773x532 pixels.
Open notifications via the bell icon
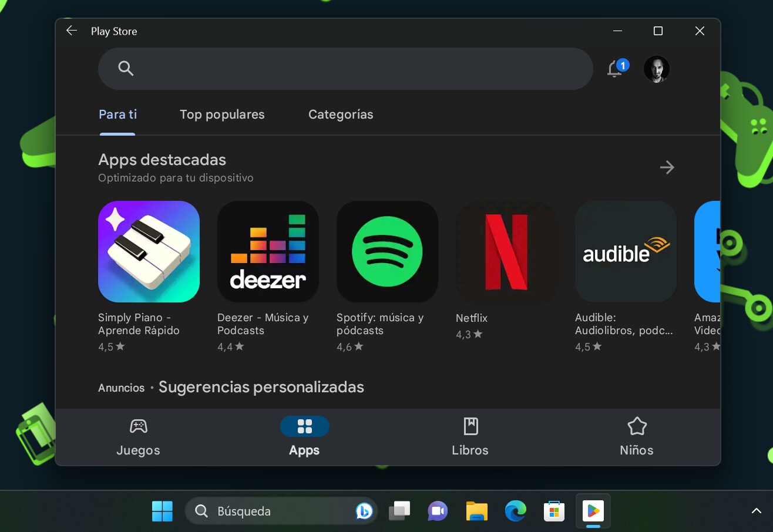(x=614, y=69)
